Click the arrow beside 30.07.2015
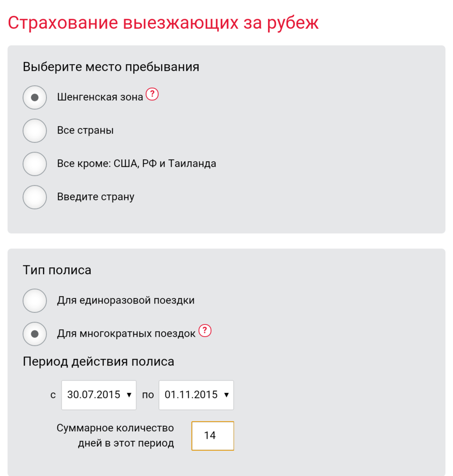 [x=129, y=395]
